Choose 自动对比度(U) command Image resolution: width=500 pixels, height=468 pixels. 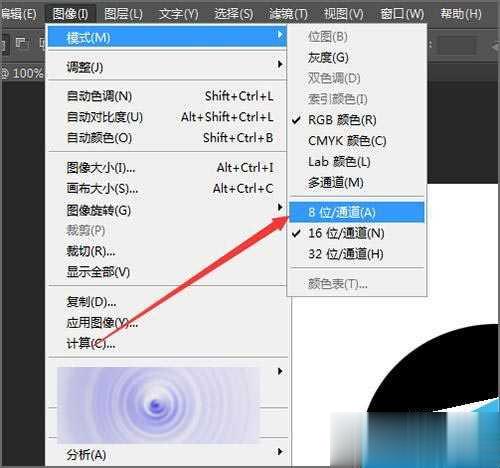point(167,117)
